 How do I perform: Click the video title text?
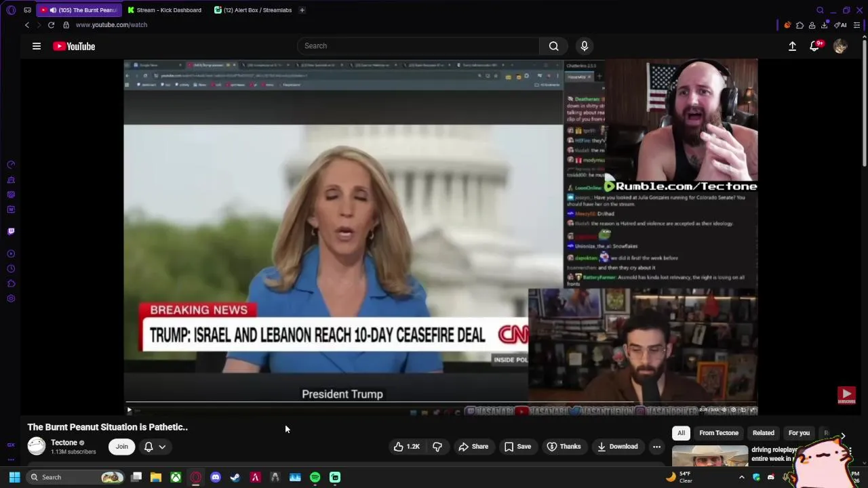(x=108, y=427)
